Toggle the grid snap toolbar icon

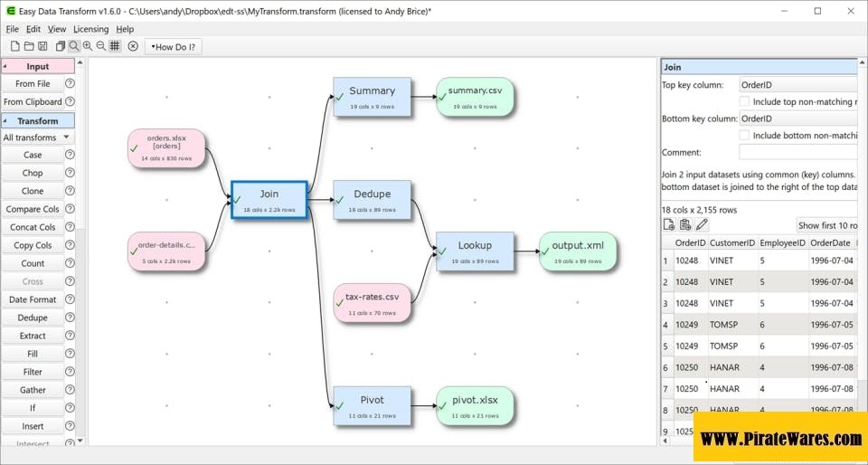[x=115, y=46]
